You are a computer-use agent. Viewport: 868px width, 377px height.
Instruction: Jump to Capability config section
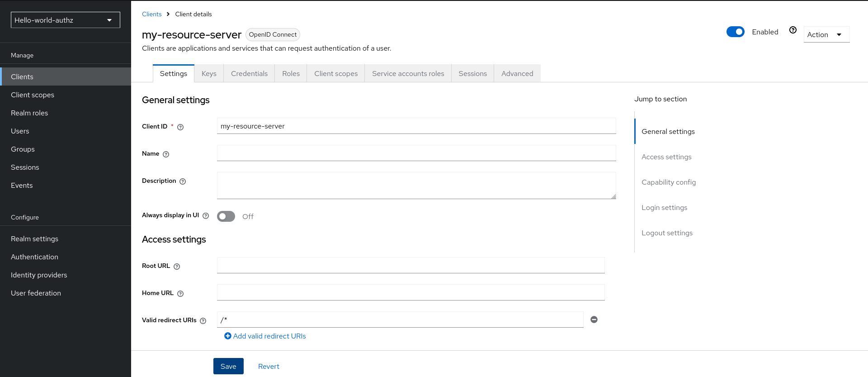(669, 182)
